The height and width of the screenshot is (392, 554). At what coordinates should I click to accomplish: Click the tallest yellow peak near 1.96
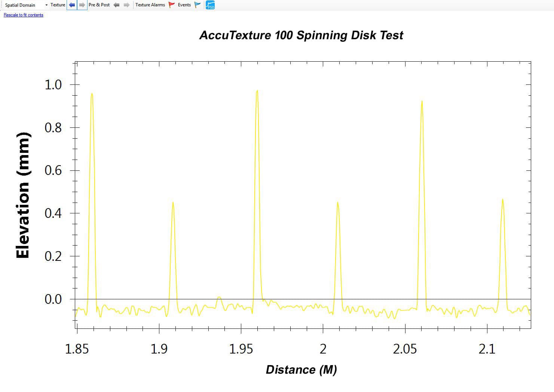[257, 91]
